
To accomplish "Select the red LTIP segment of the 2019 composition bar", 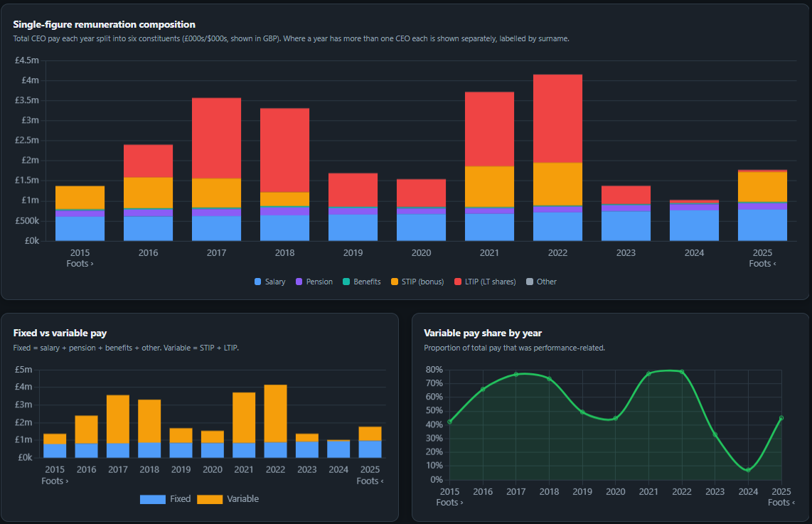I will click(353, 190).
